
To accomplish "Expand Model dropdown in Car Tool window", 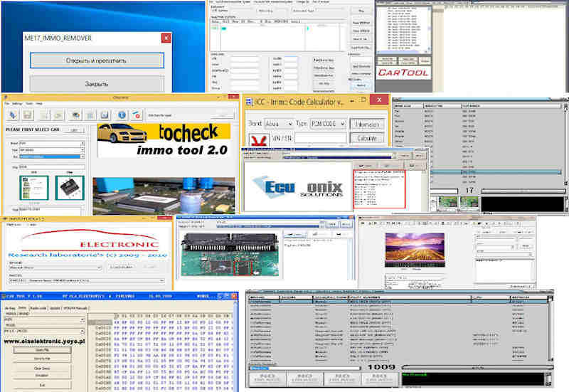I will pyautogui.click(x=83, y=331).
